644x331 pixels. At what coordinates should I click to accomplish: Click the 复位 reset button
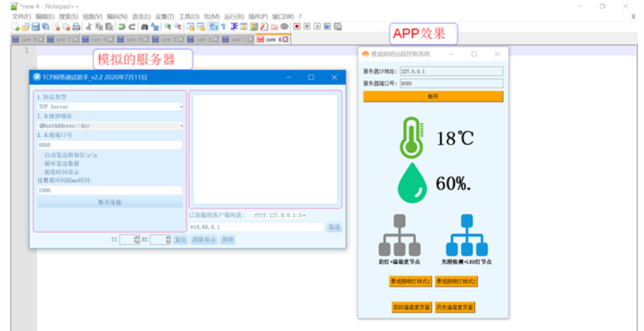[x=180, y=240]
